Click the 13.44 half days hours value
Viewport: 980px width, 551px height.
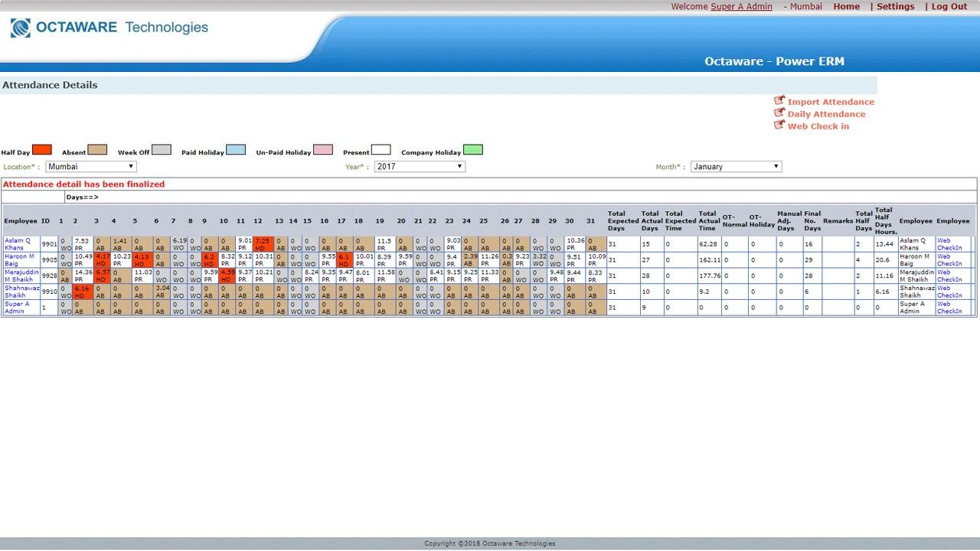click(x=885, y=244)
